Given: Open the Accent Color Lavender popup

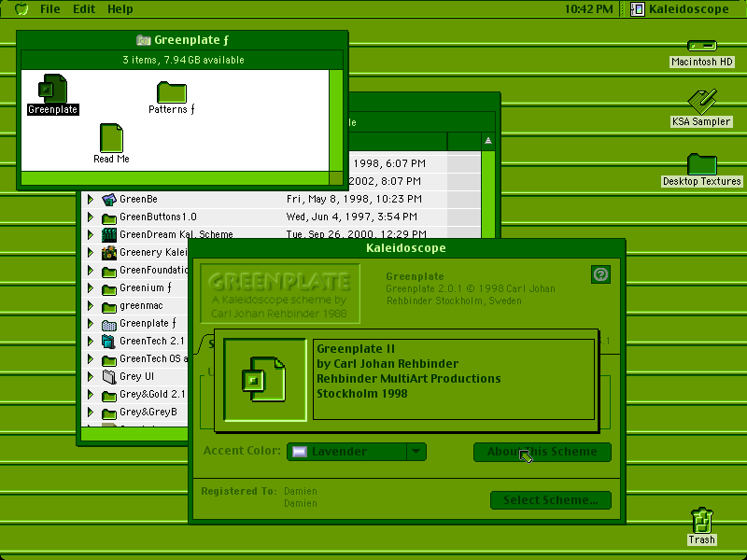Looking at the screenshot, I should pyautogui.click(x=357, y=452).
